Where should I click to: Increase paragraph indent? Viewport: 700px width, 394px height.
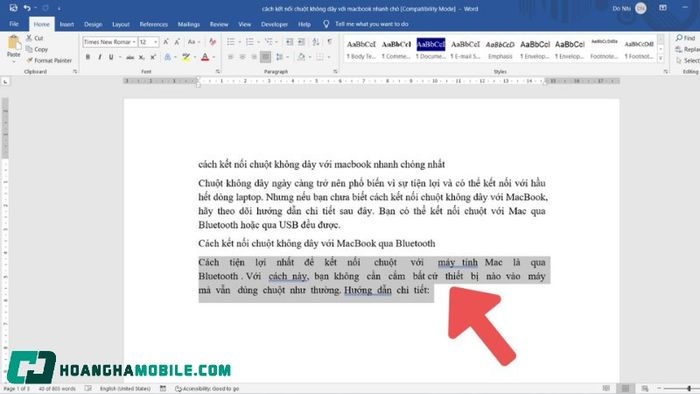click(301, 42)
